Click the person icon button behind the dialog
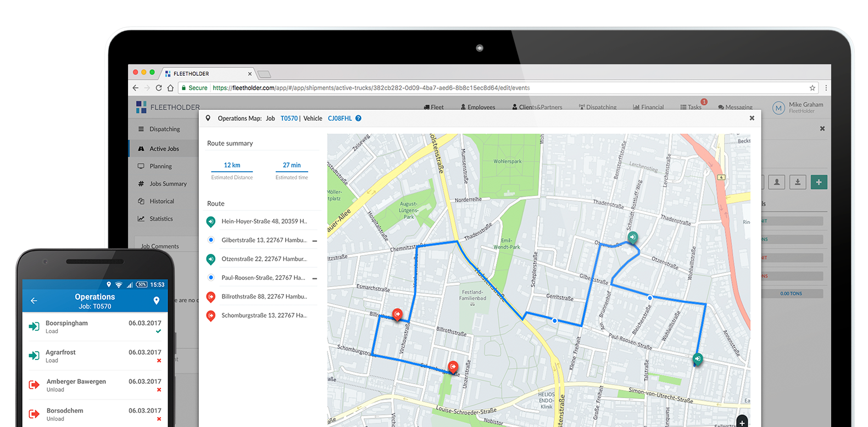The height and width of the screenshot is (427, 868). coord(777,182)
